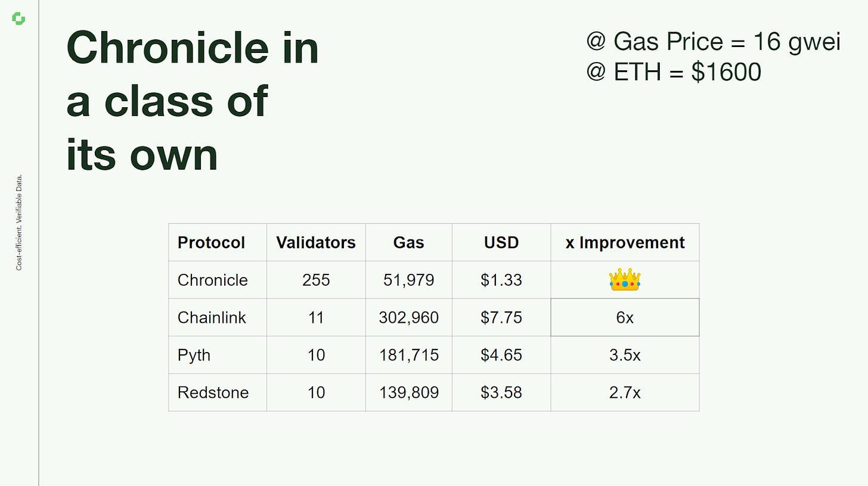Click the crown emoji in Chronicle row
Screen dimensions: 868x486
[x=624, y=280]
